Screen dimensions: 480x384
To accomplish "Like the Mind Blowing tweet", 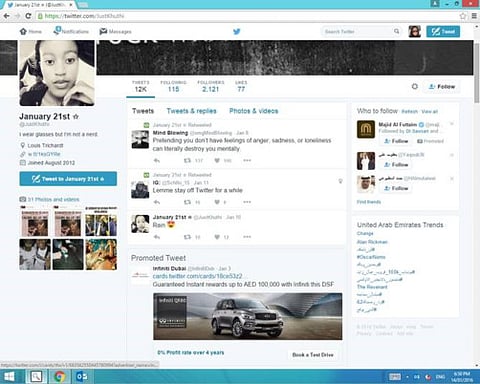I will click(x=217, y=161).
